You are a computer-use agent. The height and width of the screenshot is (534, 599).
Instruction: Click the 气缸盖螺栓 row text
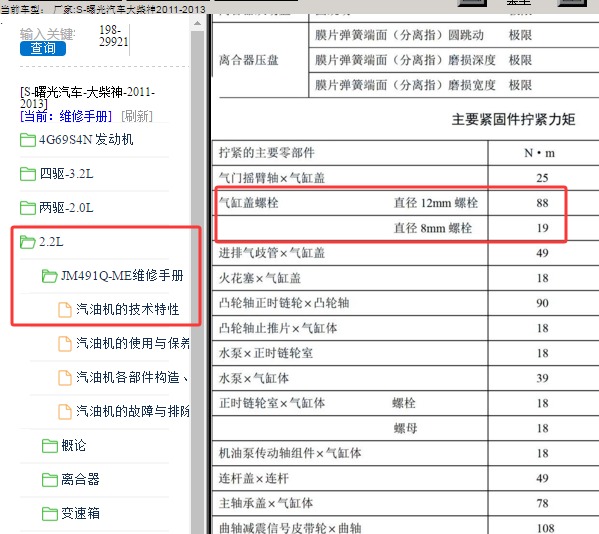[248, 203]
